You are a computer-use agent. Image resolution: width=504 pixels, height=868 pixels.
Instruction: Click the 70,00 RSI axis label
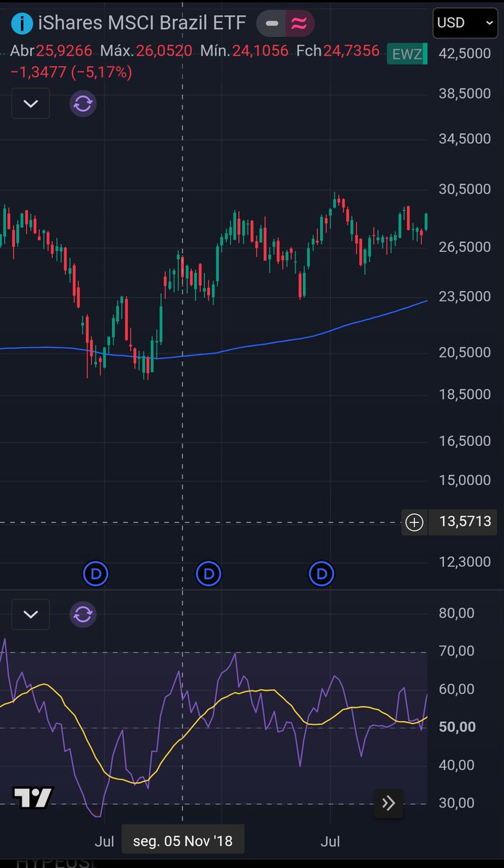point(457,651)
